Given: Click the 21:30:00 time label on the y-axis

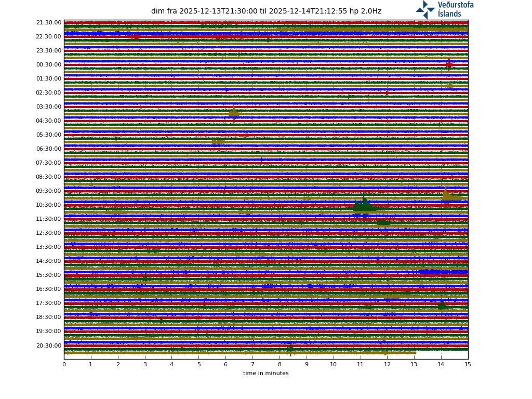Looking at the screenshot, I should (x=49, y=23).
